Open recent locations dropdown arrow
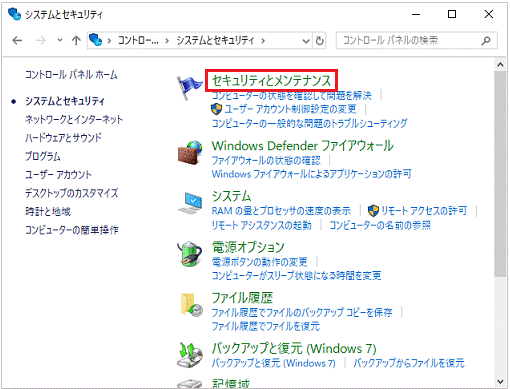Viewport: 510px width, 389px height. click(60, 40)
